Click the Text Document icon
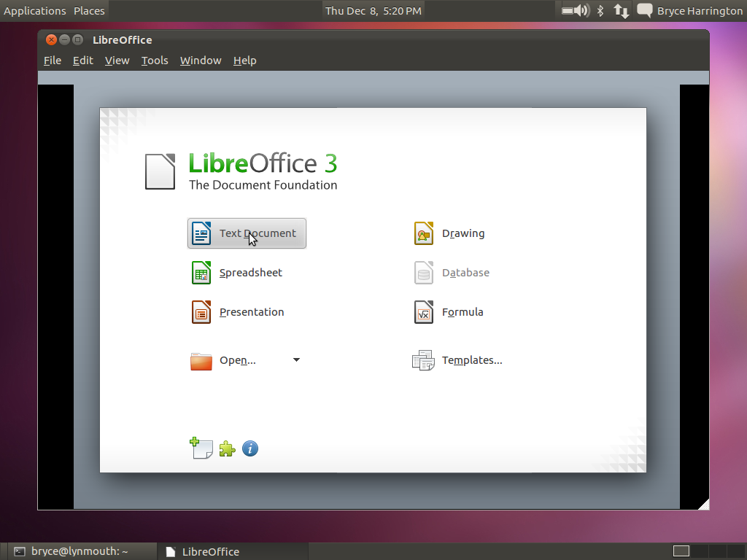The width and height of the screenshot is (747, 560). [201, 233]
